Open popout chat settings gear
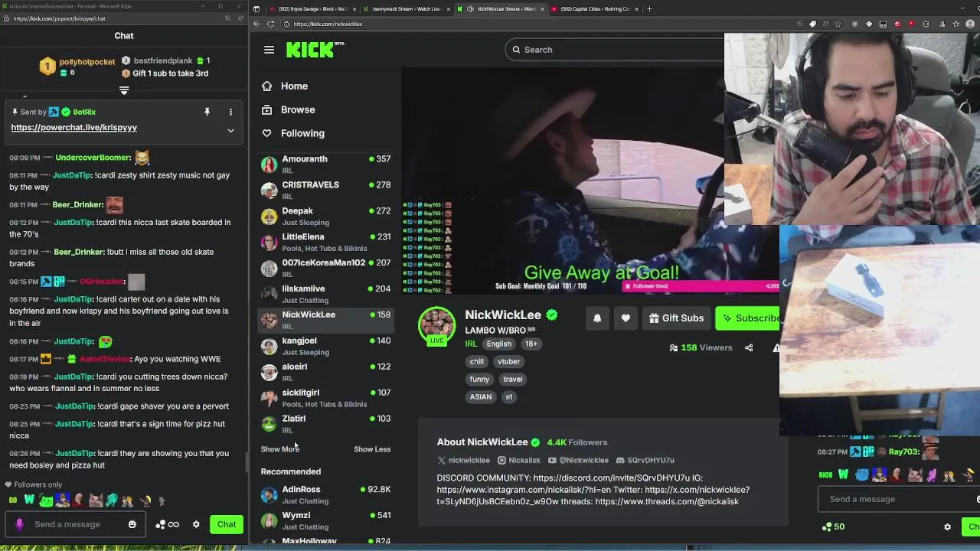The width and height of the screenshot is (980, 551). 196,524
